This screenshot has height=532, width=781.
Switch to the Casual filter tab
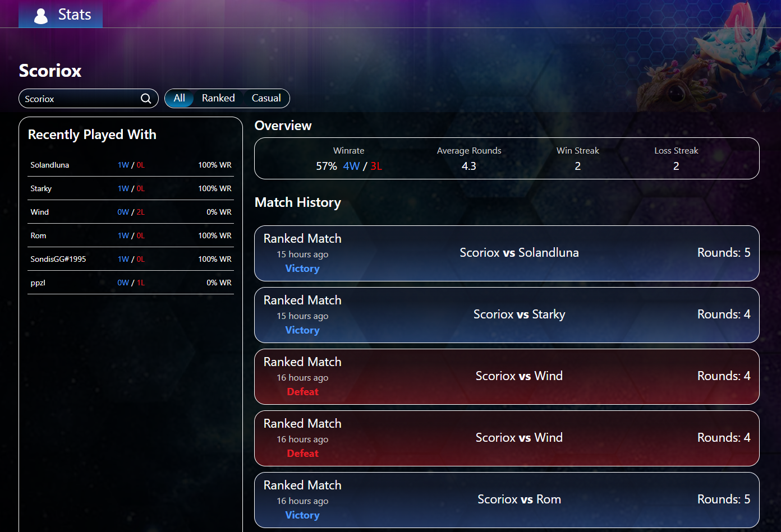pos(265,98)
